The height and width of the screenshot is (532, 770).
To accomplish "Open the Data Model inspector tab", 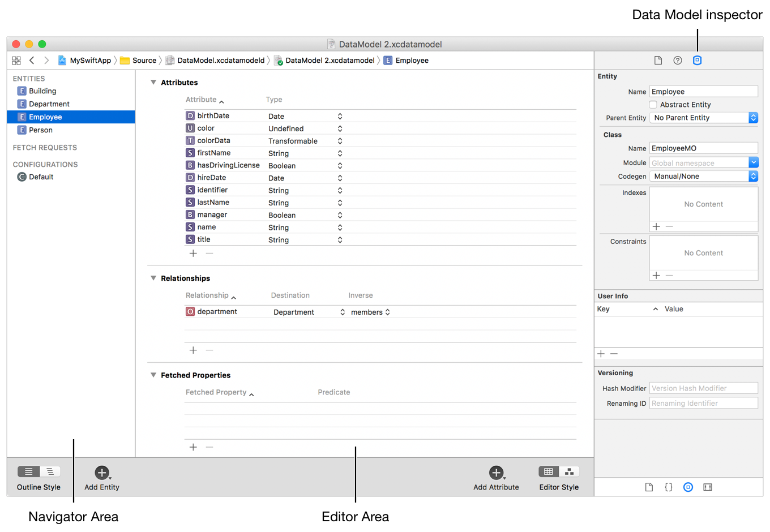I will [697, 61].
